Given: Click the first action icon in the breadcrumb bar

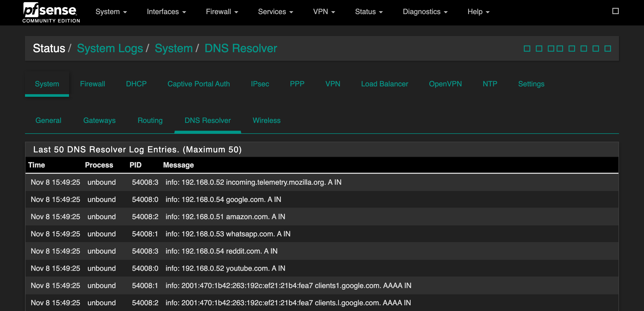Looking at the screenshot, I should coord(527,48).
